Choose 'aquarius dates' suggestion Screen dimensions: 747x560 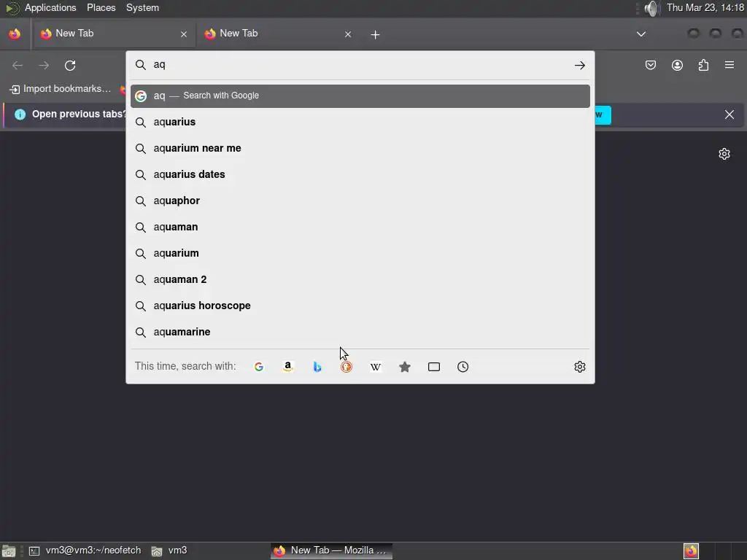click(x=360, y=174)
